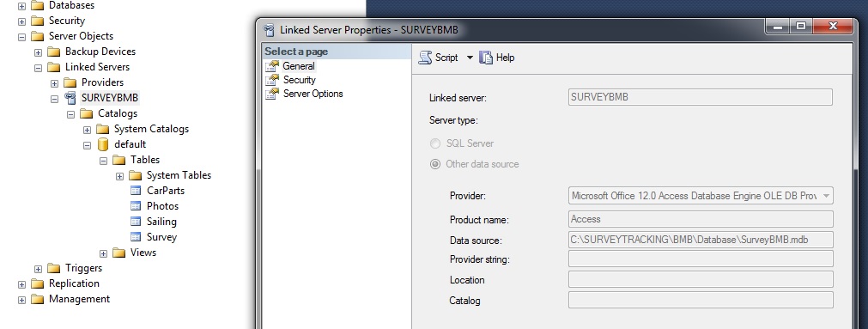Screen dimensions: 868x329
Task: Open the Provider dropdown list
Action: [x=827, y=196]
